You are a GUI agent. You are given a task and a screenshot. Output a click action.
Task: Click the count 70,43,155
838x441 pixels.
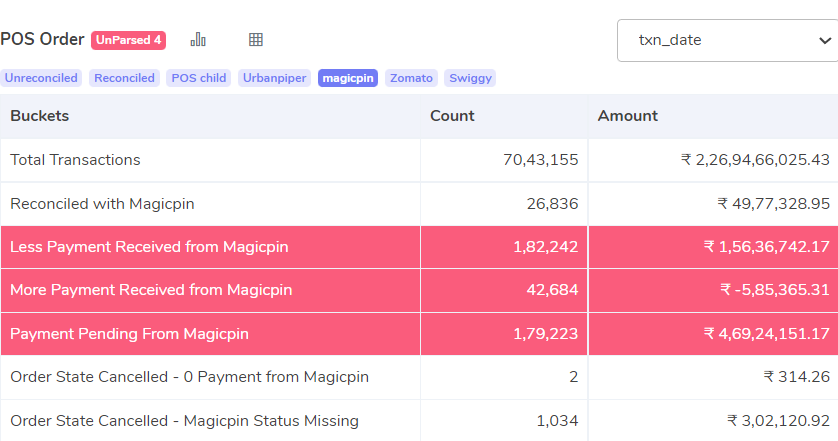coord(540,160)
